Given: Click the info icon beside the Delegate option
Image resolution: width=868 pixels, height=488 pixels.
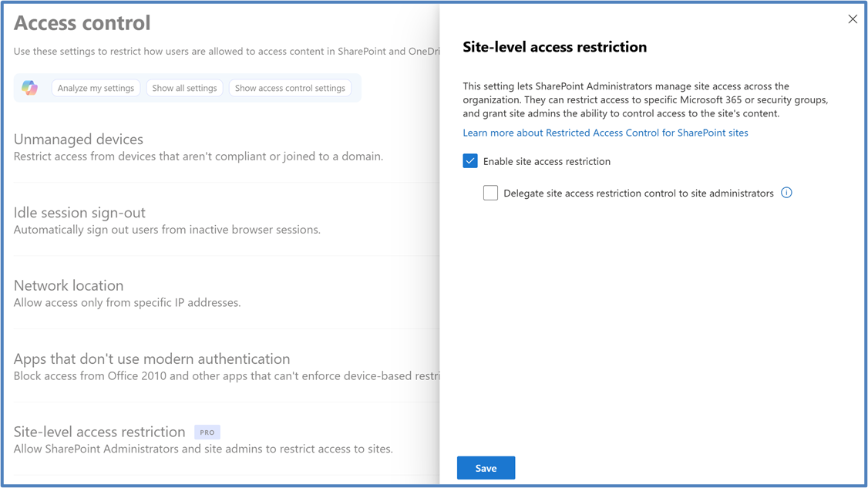Looking at the screenshot, I should (786, 193).
